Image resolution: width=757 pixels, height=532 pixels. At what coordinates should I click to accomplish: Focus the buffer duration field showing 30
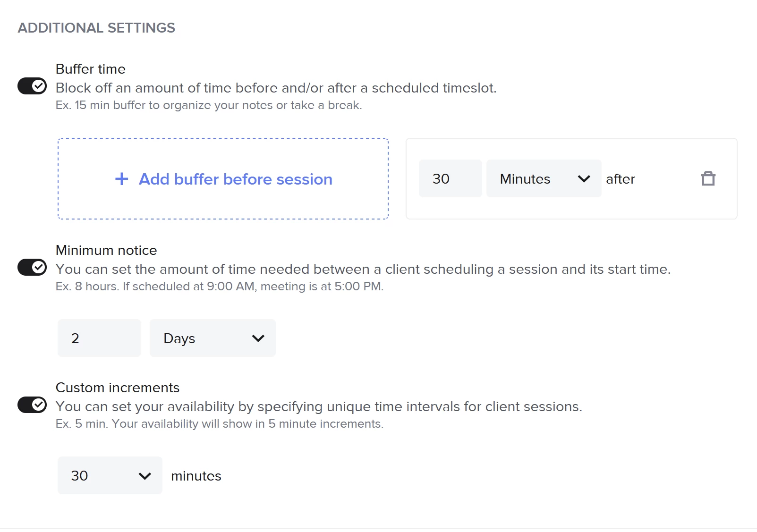coord(450,179)
